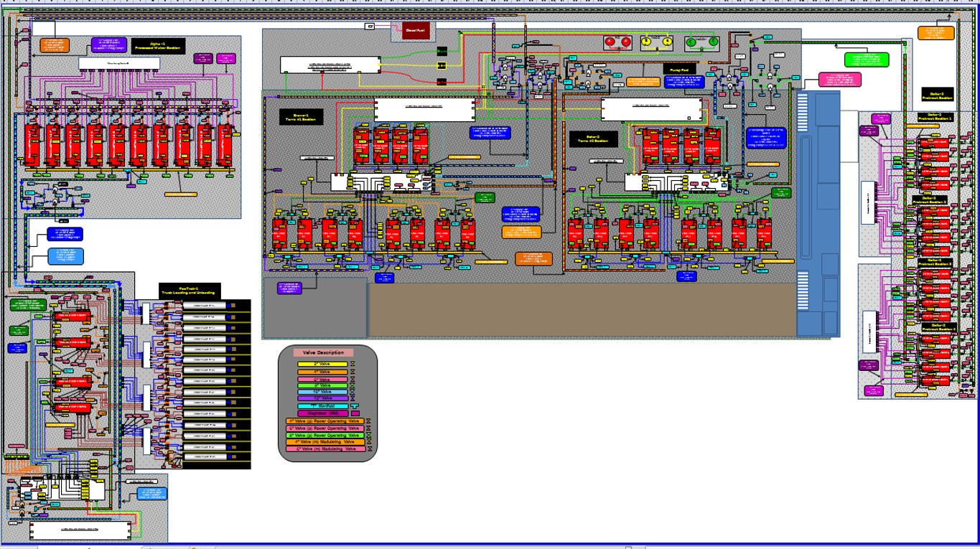Click the black box on the yellow line
This screenshot has width=980, height=549.
pyautogui.click(x=442, y=65)
